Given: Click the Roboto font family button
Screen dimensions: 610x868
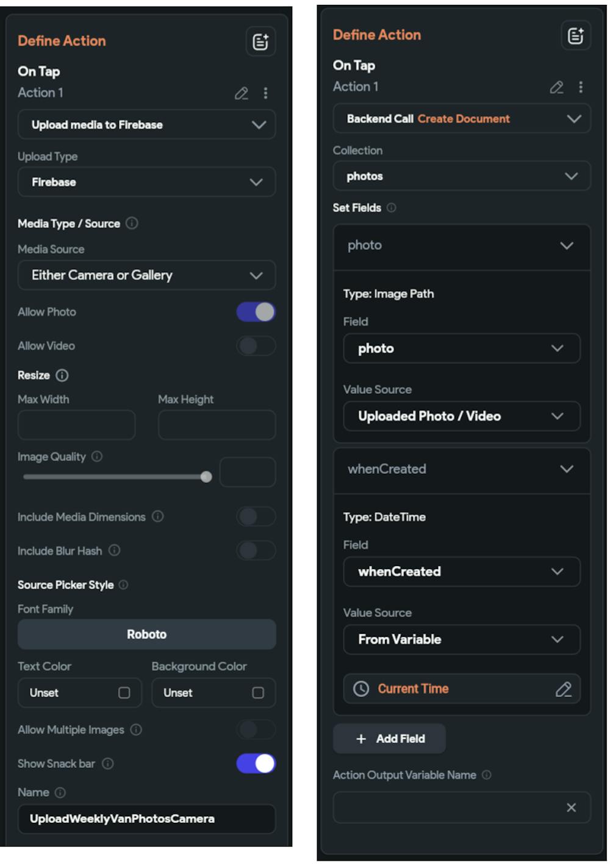Looking at the screenshot, I should pyautogui.click(x=146, y=634).
